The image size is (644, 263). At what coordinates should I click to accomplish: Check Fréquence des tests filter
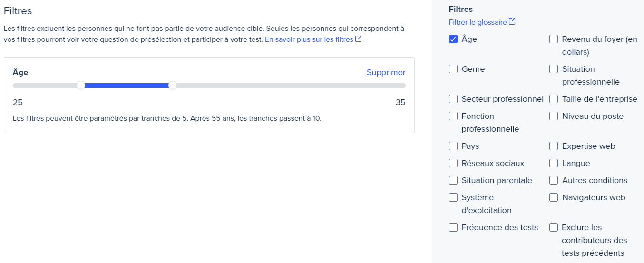(x=453, y=227)
